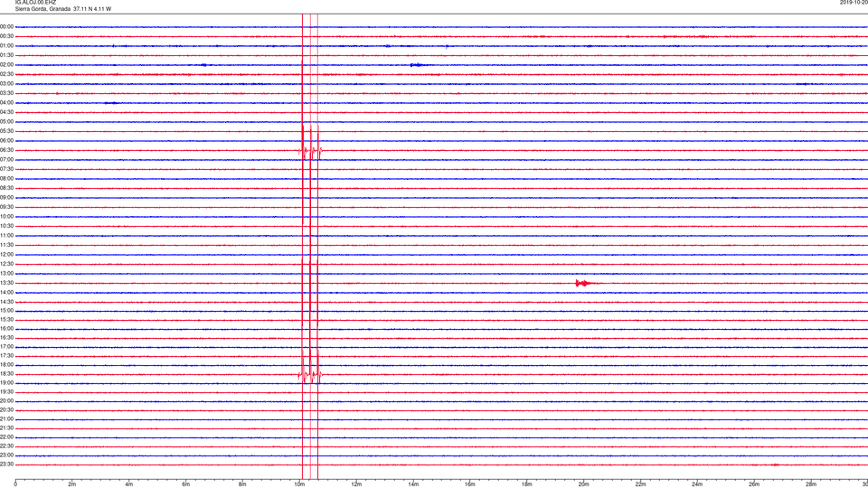This screenshot has width=868, height=488.
Task: Click the 16:00 trace label
Action: point(6,329)
